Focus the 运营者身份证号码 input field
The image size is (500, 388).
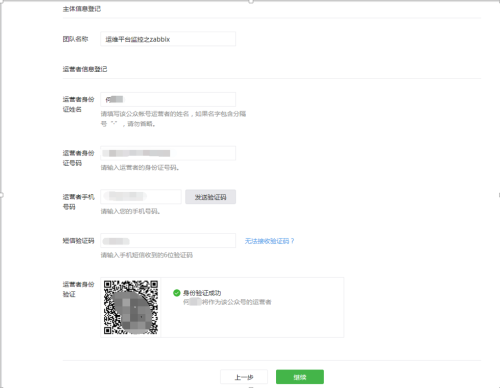168,153
